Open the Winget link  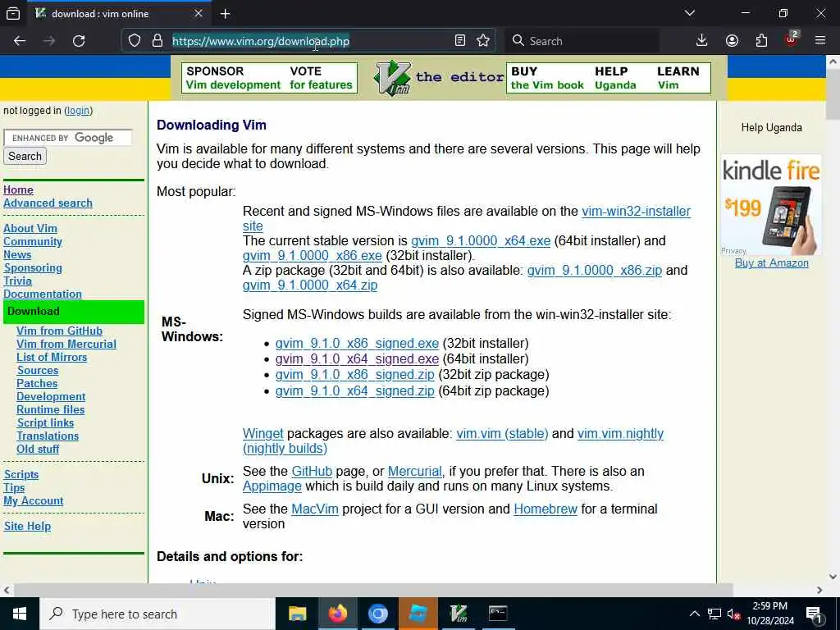coord(262,433)
